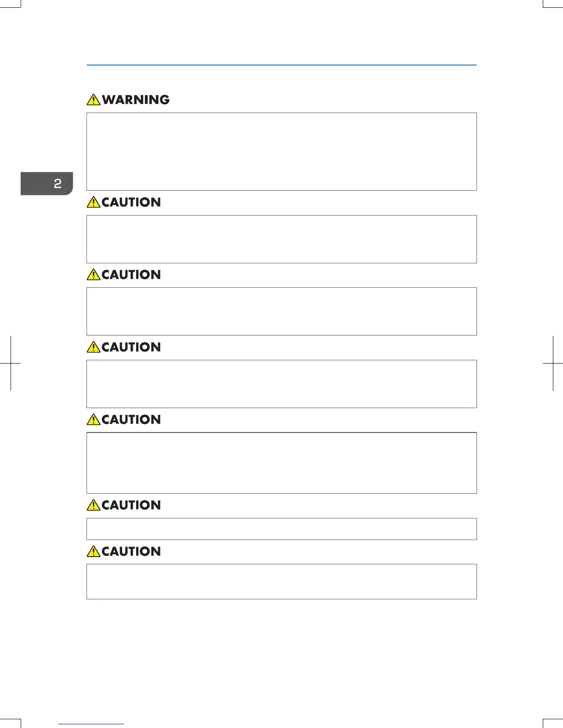Click inside the box under the second CAUTION
The image size is (563, 728).
281,311
